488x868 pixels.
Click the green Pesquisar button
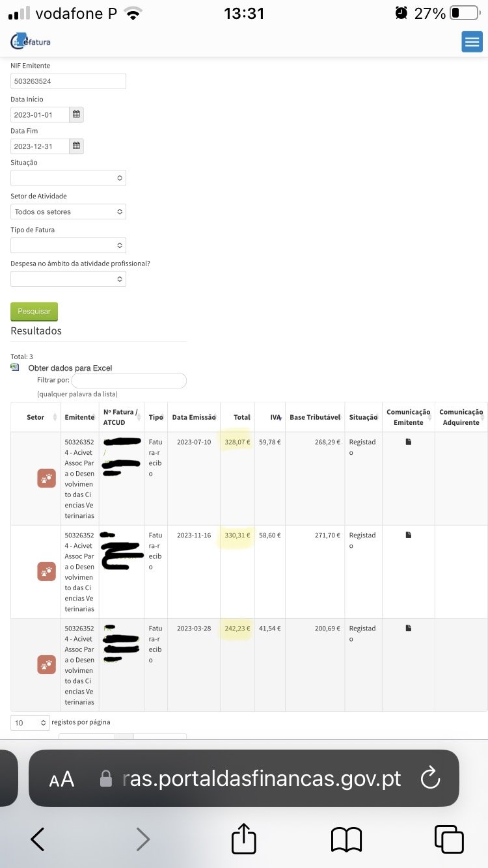click(x=34, y=311)
